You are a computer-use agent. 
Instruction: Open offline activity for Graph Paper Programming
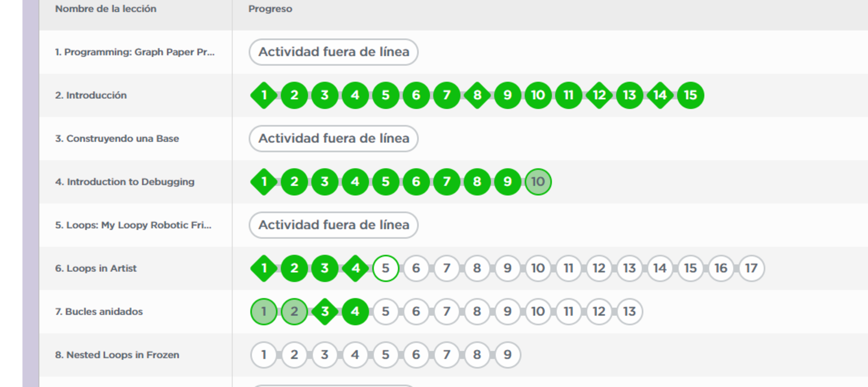[x=334, y=52]
